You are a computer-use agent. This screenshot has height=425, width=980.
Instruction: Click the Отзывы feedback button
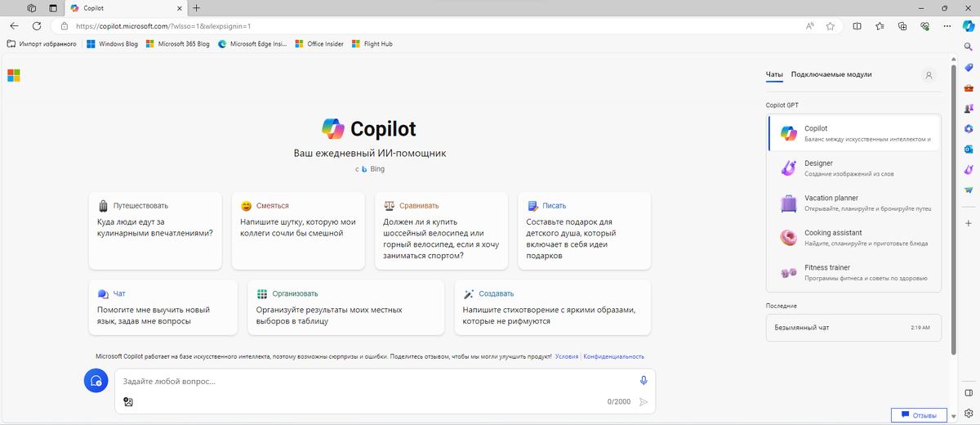point(919,414)
